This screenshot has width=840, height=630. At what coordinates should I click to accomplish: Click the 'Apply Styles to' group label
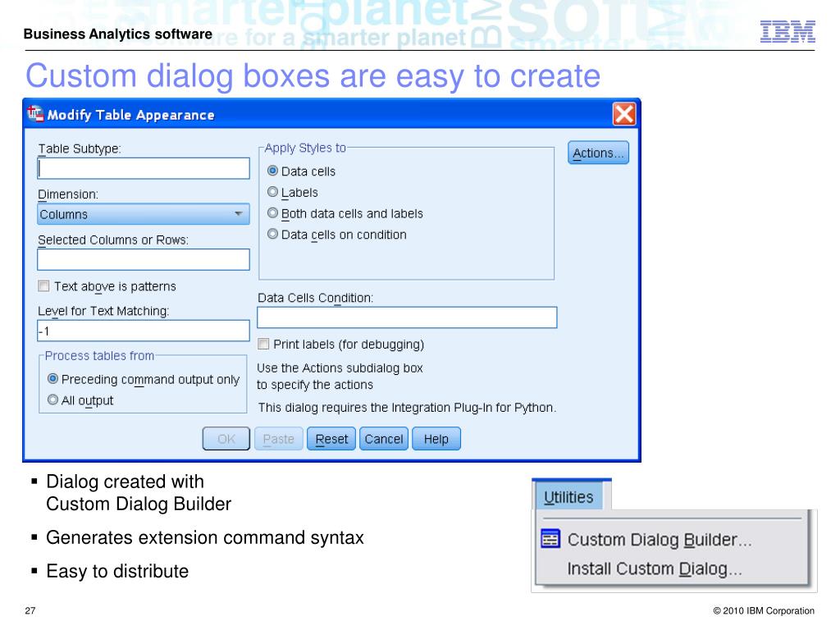click(x=305, y=148)
